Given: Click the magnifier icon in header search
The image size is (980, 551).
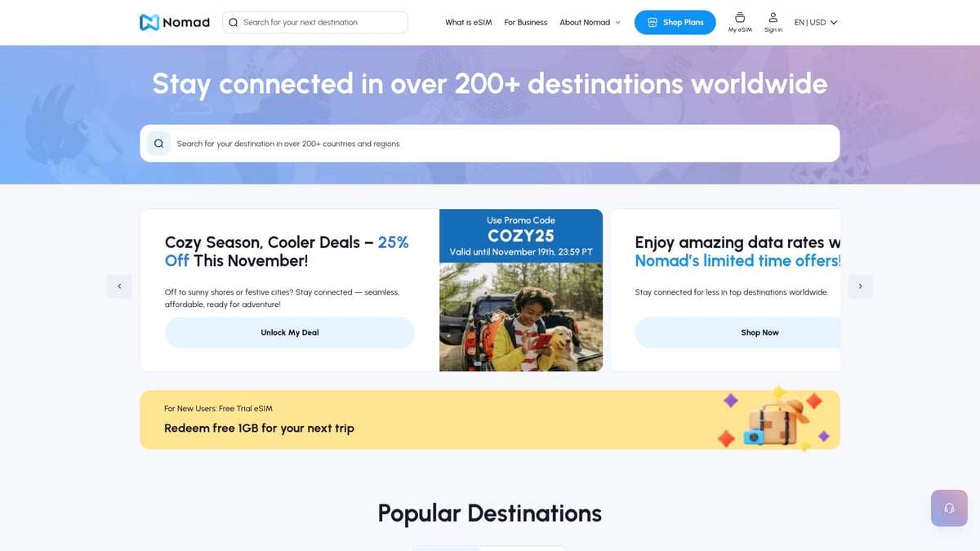Looking at the screenshot, I should 234,22.
